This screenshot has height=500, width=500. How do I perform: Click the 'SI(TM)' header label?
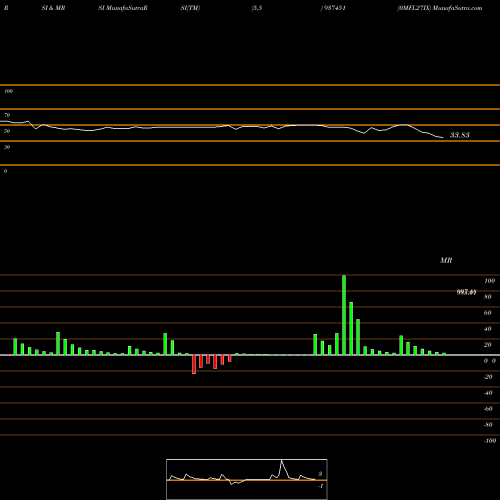point(190,8)
